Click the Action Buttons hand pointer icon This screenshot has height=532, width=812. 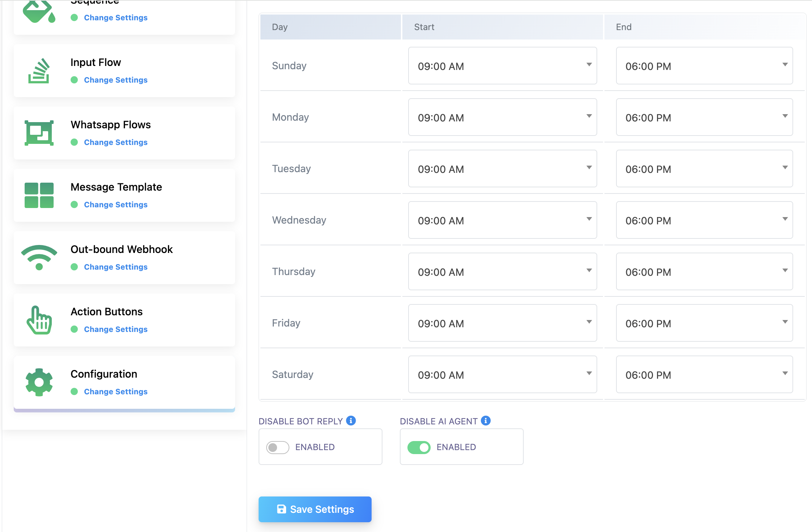click(x=39, y=320)
